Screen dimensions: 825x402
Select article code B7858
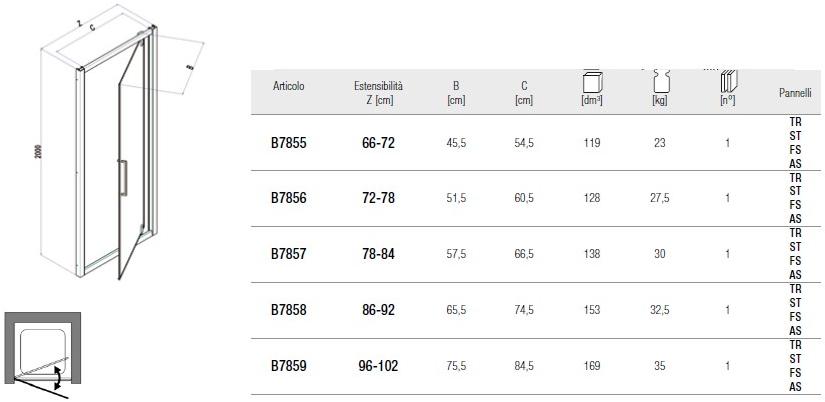tap(288, 310)
